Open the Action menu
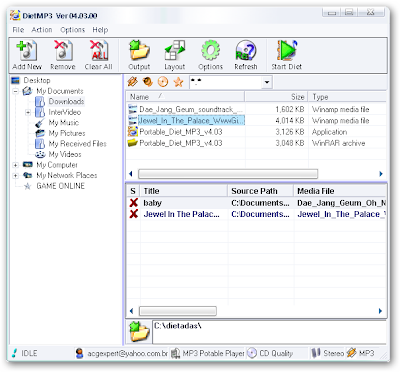400x372 pixels. point(42,30)
